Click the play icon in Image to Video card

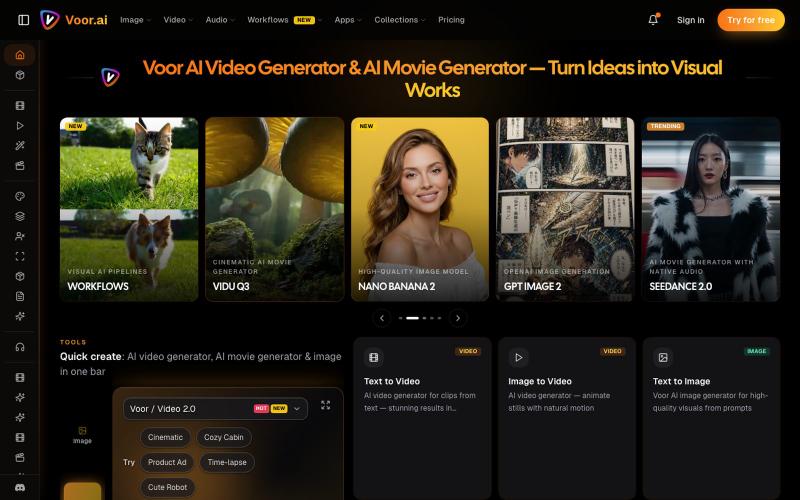[x=518, y=357]
